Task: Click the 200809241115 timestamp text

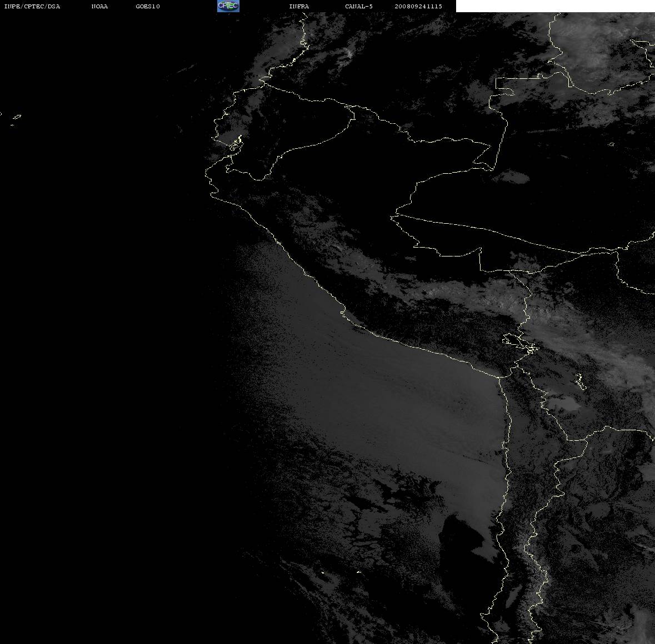Action: point(418,6)
